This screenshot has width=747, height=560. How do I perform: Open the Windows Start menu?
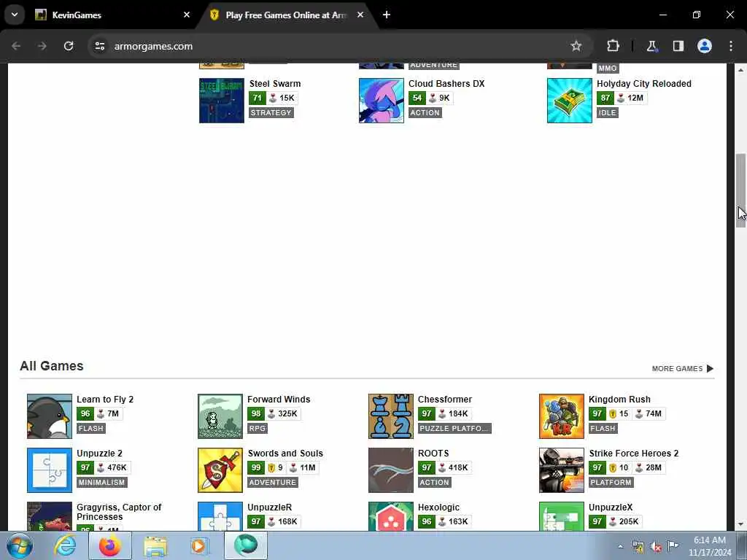pos(19,545)
